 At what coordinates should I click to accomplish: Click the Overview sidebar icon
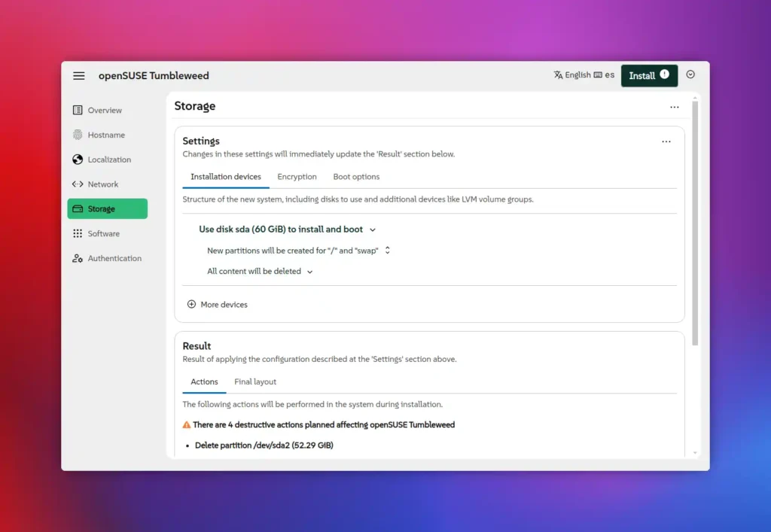(x=78, y=110)
